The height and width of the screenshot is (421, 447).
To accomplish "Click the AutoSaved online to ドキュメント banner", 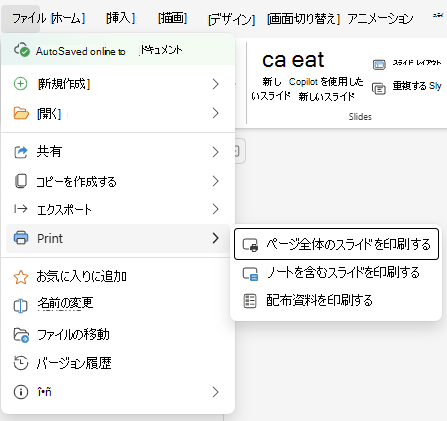I will tap(118, 50).
